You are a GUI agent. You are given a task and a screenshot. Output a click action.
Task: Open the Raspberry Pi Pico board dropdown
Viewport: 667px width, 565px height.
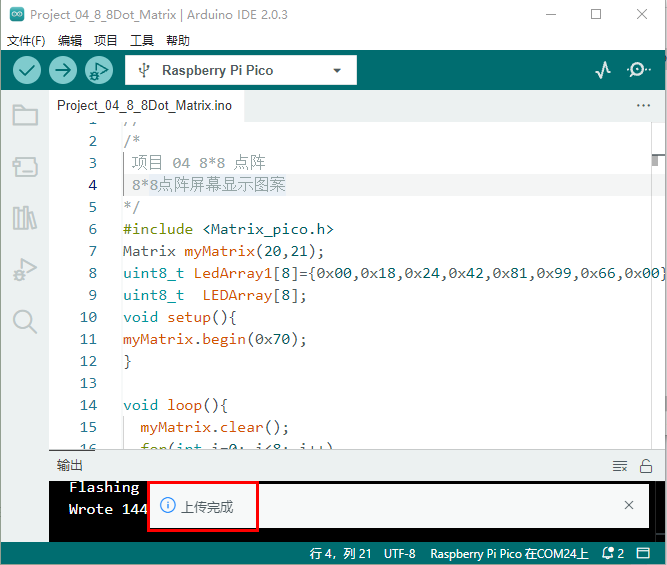tap(241, 70)
